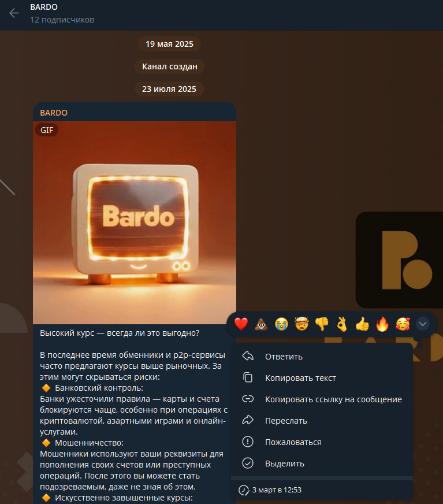React with the fire emoji
This screenshot has height=504, width=443.
pos(382,324)
